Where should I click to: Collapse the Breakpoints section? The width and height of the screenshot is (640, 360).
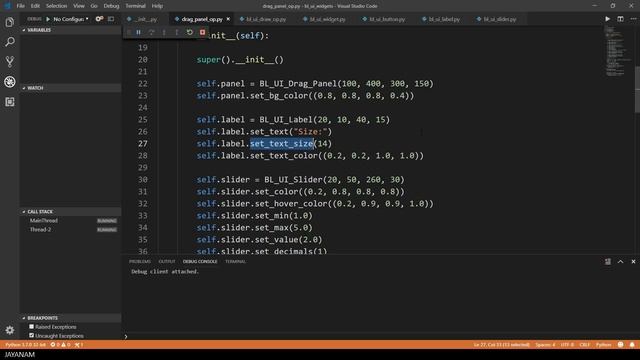click(x=71, y=318)
